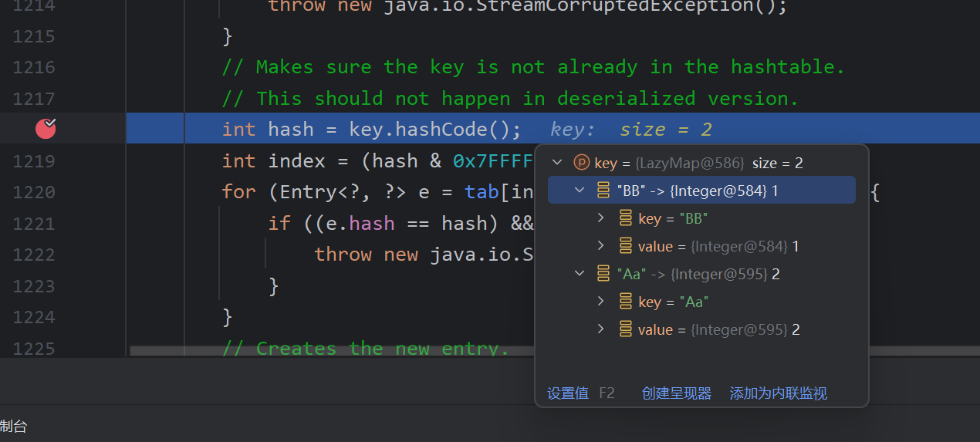The height and width of the screenshot is (442, 980).
Task: Expand value Integer@584 field
Action: click(x=601, y=246)
